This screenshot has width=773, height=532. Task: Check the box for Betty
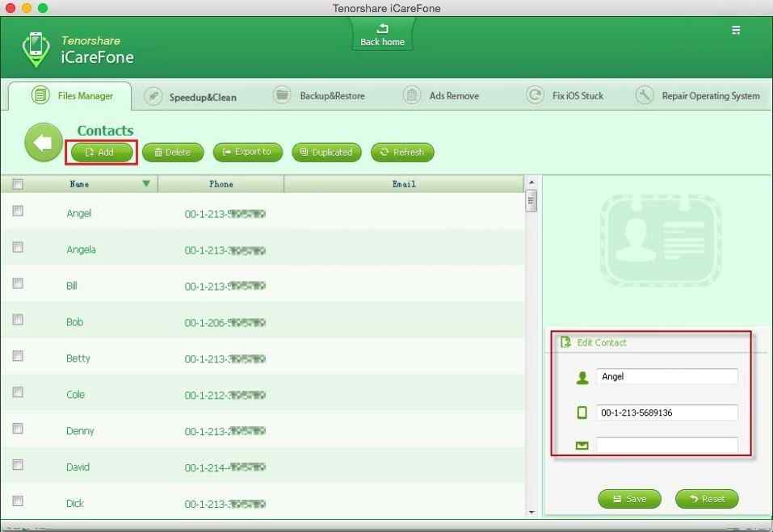[x=18, y=356]
